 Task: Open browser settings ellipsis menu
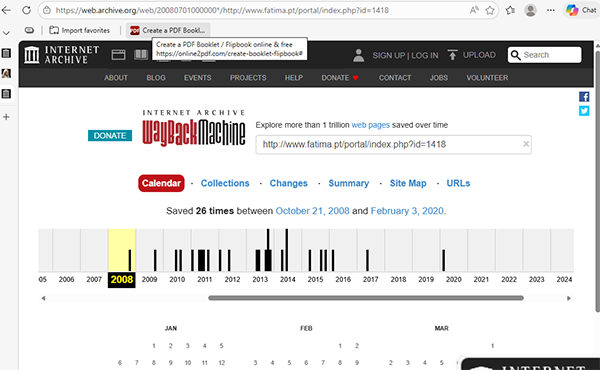pos(551,10)
